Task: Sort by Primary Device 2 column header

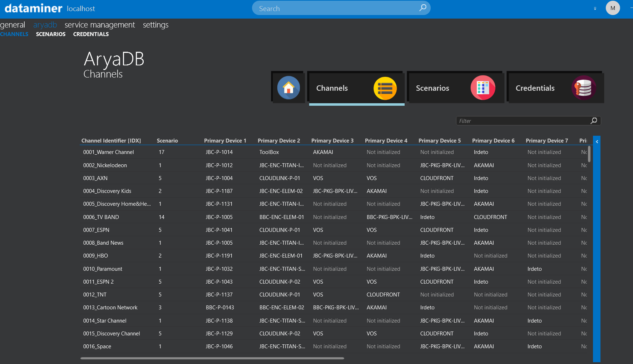Action: tap(279, 141)
